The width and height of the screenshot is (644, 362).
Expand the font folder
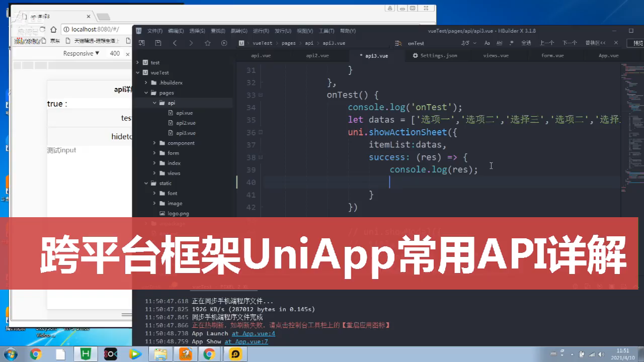pos(154,193)
